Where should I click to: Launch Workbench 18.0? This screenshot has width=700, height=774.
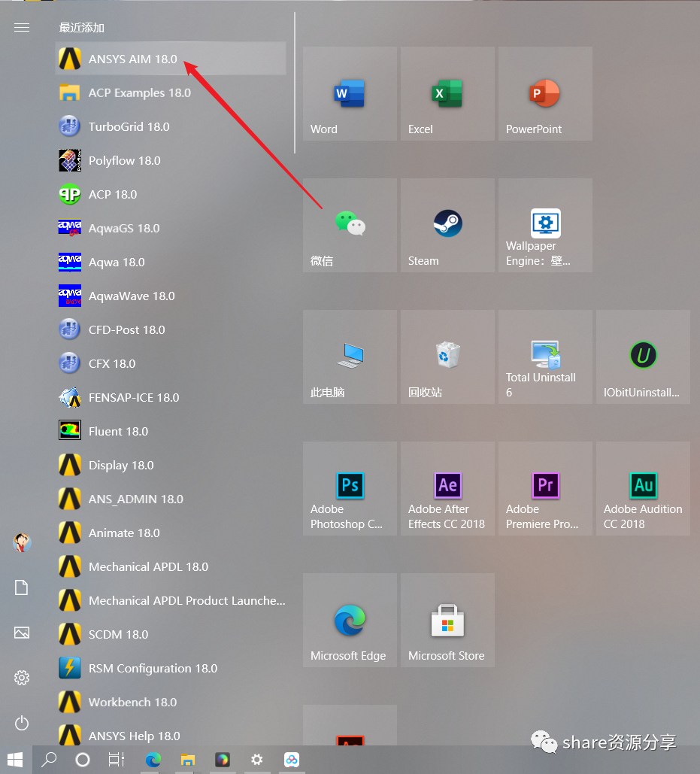(x=171, y=702)
